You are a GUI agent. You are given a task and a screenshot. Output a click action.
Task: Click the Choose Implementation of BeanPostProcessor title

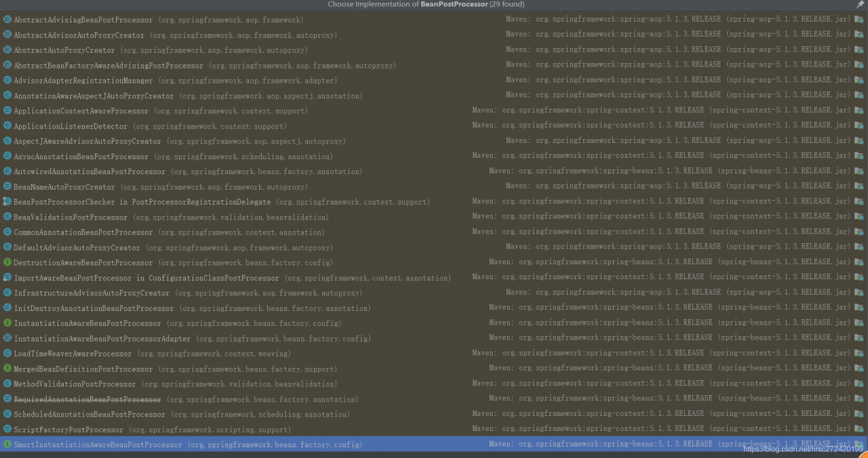(x=426, y=4)
